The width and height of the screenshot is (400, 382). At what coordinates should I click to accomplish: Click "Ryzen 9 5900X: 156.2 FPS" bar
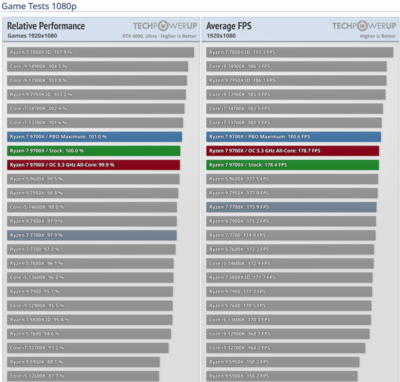click(282, 376)
